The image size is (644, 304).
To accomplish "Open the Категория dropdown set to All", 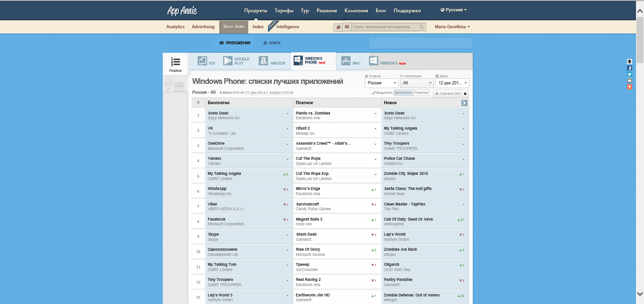I will 417,83.
